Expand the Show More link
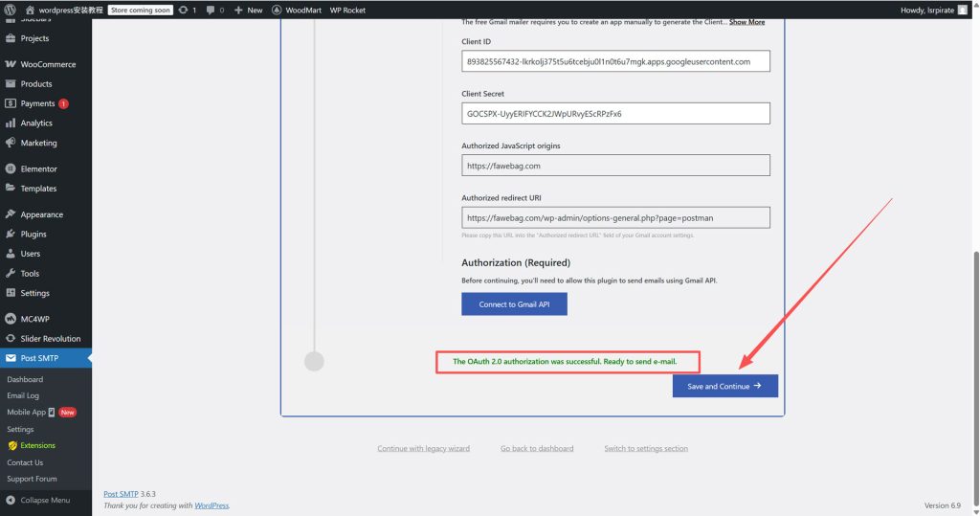 click(x=746, y=22)
